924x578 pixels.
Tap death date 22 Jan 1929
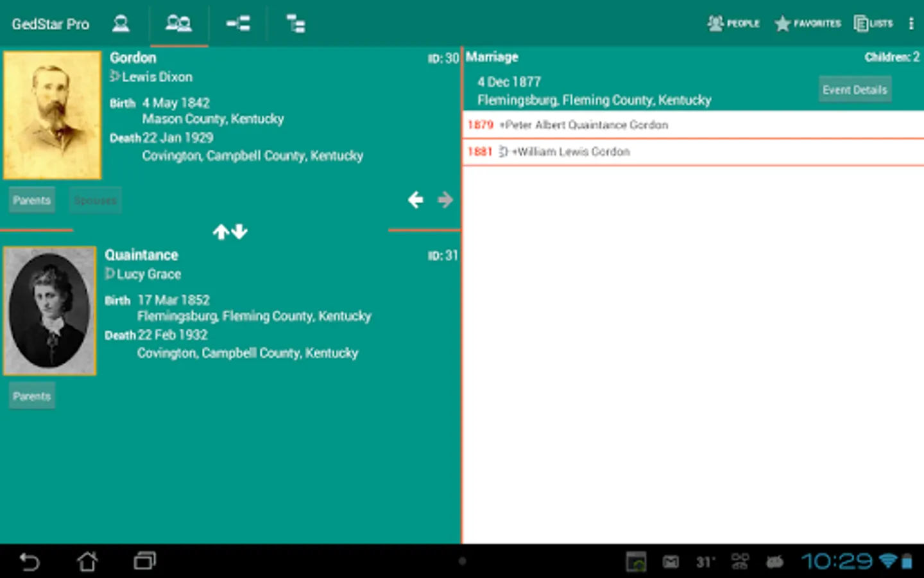click(x=178, y=138)
